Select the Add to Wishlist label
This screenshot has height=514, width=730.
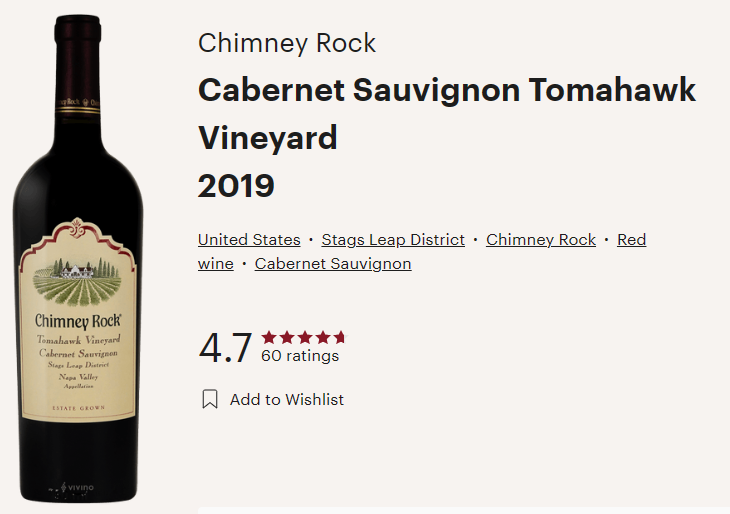click(x=287, y=399)
